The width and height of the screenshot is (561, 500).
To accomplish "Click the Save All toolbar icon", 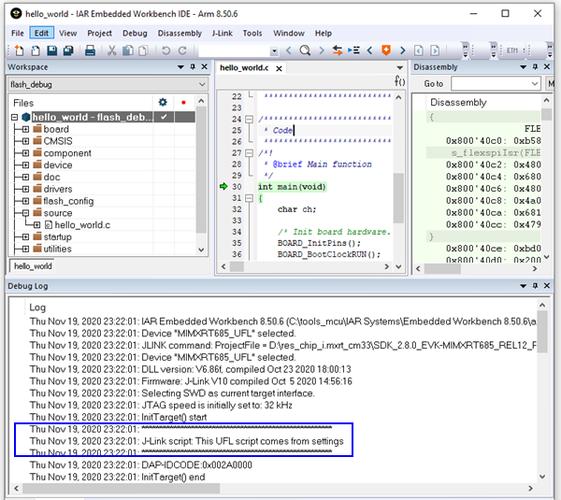I will pyautogui.click(x=68, y=50).
